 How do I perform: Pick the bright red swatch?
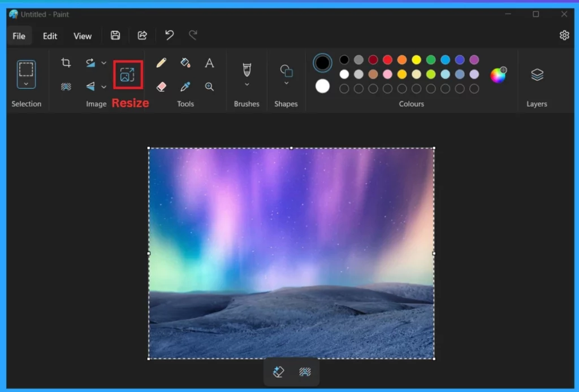click(x=387, y=60)
